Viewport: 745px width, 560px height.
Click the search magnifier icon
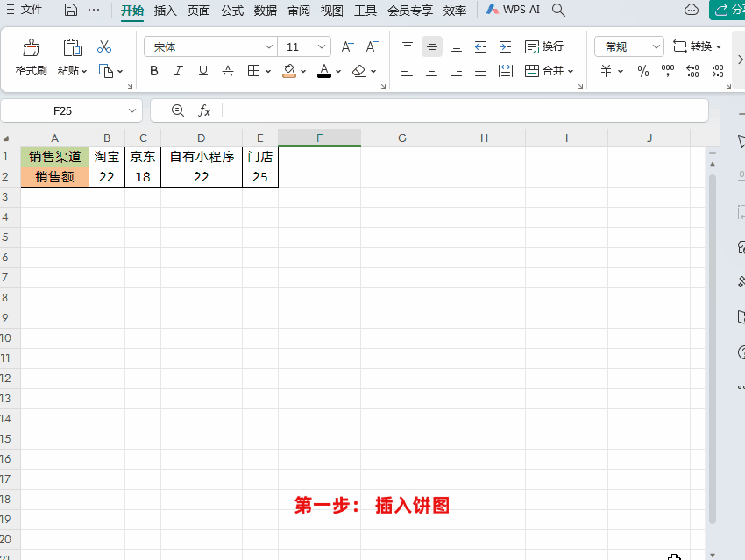coord(559,10)
